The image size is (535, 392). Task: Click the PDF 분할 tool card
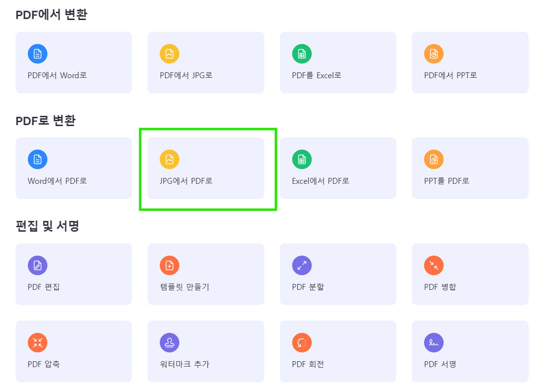(x=338, y=274)
